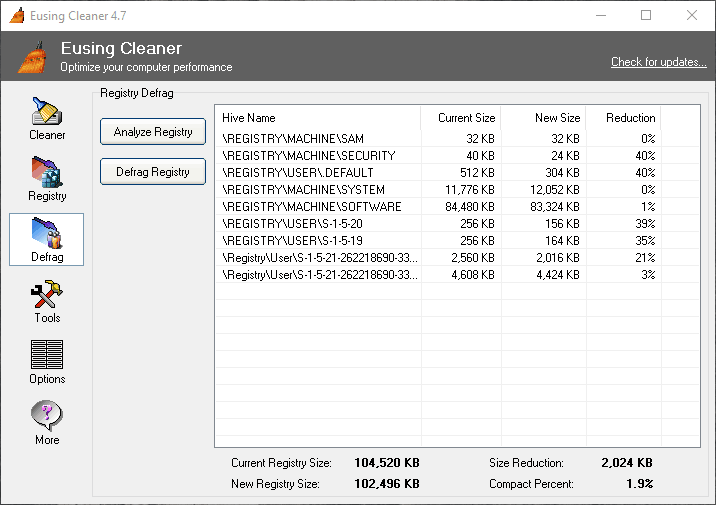Click the 2,560 KB current size cell
Viewport: 716px width, 505px height.
coord(473,258)
